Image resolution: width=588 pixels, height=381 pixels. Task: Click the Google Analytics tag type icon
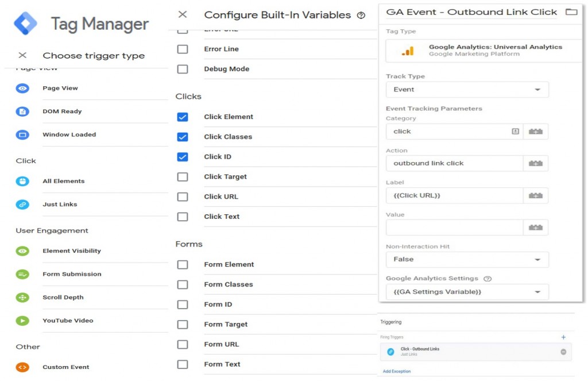408,51
